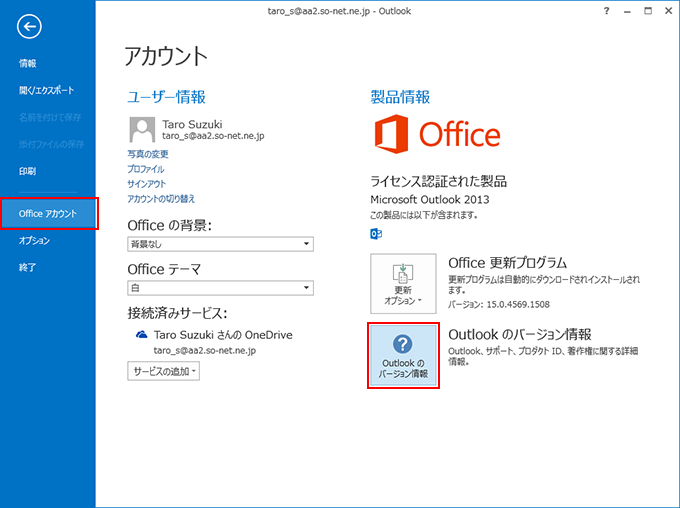Click the OneDrive cloud icon
Viewport: 680px width, 508px height.
tap(142, 335)
